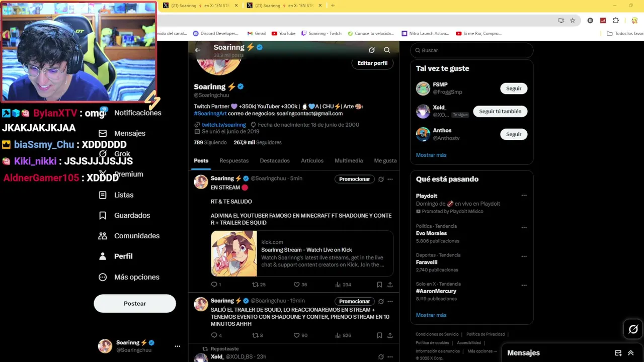Switch to the Posts tab
Viewport: 644px width, 362px height.
coord(201,161)
